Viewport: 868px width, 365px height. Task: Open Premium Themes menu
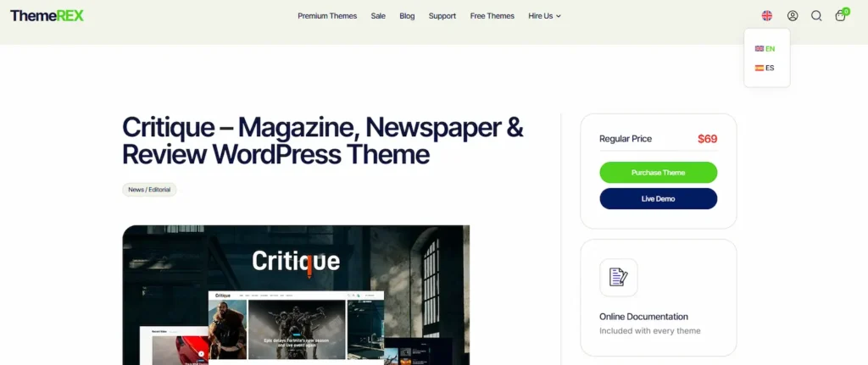point(327,16)
